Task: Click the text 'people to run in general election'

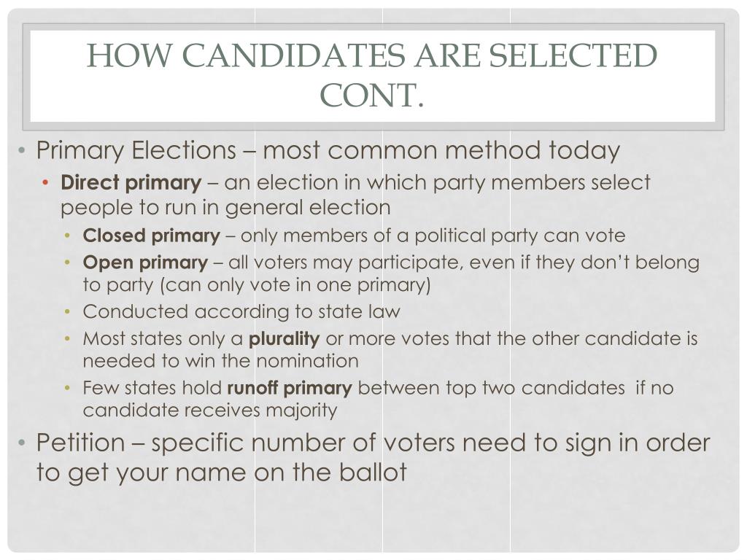Action: tap(225, 208)
